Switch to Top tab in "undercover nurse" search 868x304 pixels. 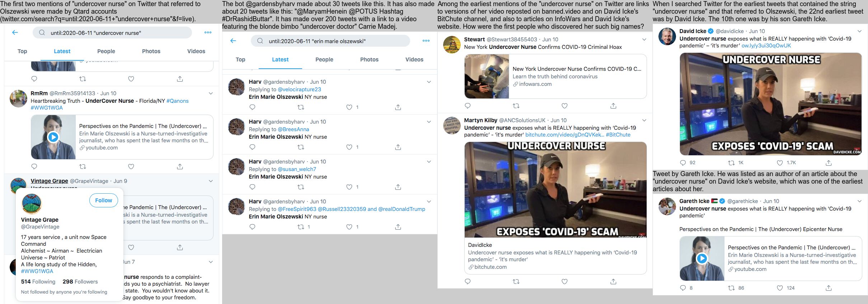coord(22,51)
